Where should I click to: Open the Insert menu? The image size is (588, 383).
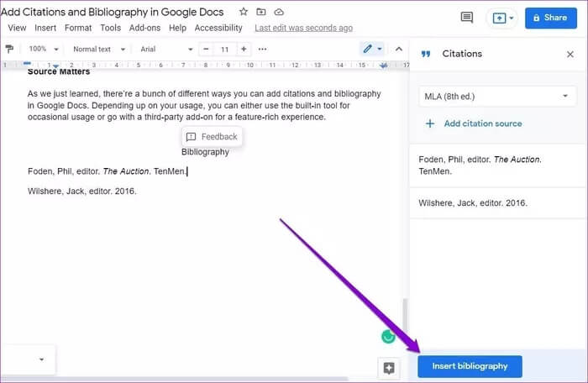[x=45, y=28]
